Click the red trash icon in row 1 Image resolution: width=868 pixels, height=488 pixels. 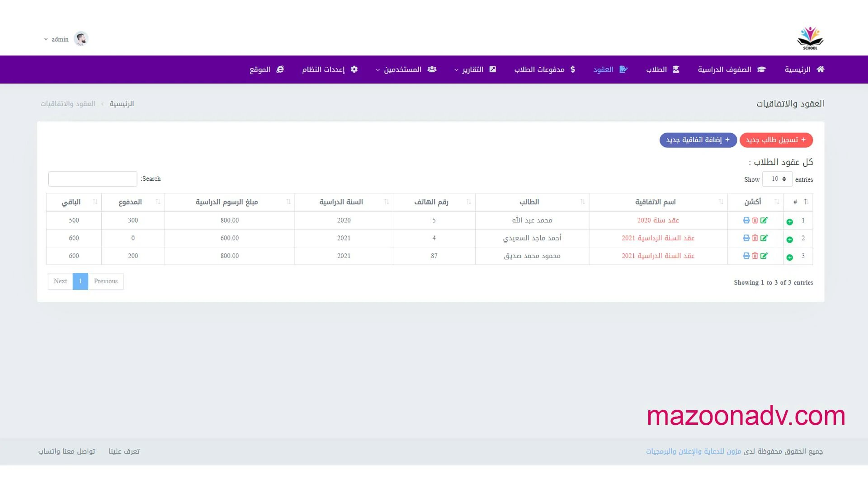[755, 220]
